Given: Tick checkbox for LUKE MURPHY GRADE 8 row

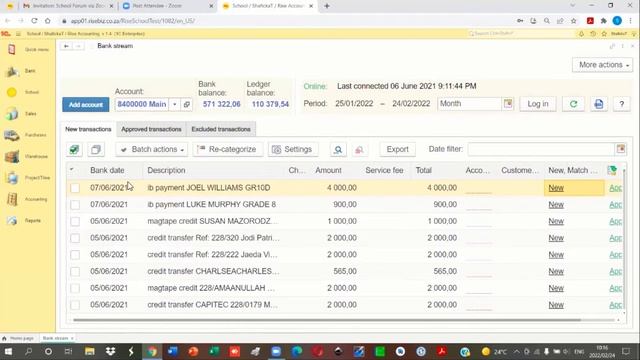Looking at the screenshot, I should (x=75, y=204).
